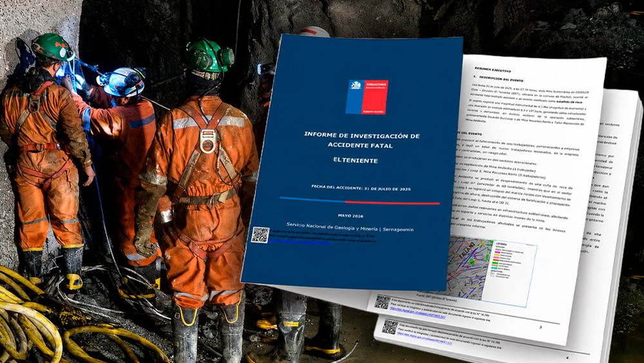Open the blue verification link on the cover
This screenshot has height=363, width=644.
click(299, 244)
